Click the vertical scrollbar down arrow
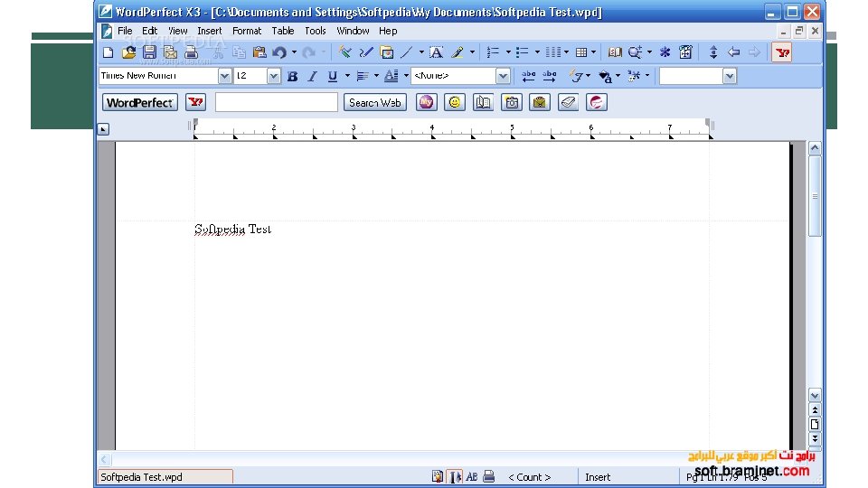 coord(815,396)
